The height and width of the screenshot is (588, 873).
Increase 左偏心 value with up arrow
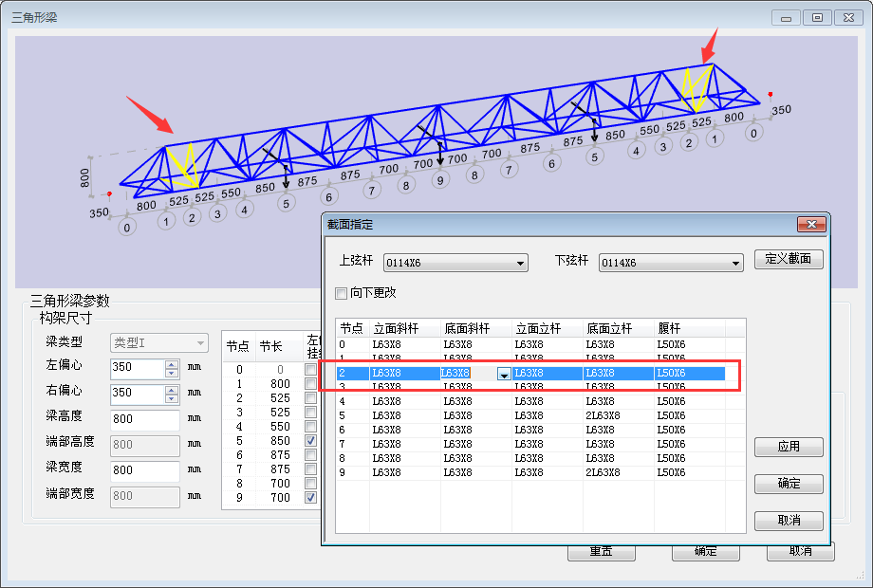click(x=172, y=362)
